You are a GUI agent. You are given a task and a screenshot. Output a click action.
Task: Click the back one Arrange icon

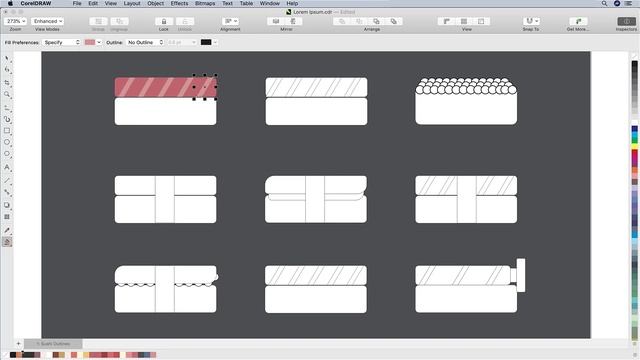click(x=393, y=21)
